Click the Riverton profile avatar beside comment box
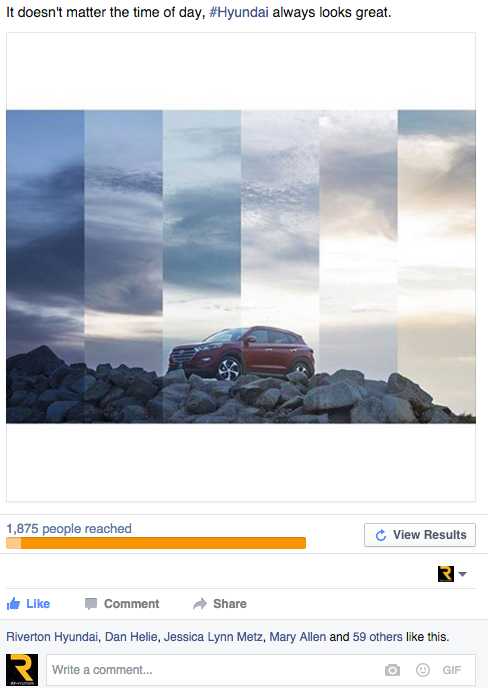 (22, 670)
